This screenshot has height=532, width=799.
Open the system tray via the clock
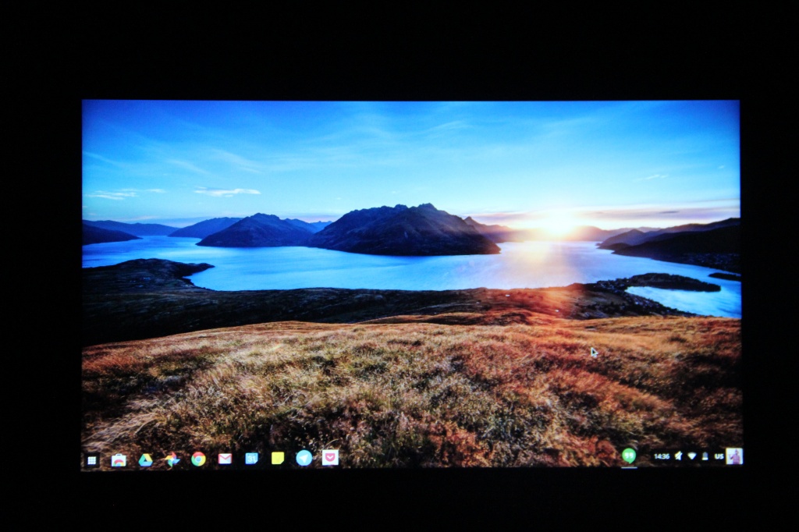click(662, 457)
